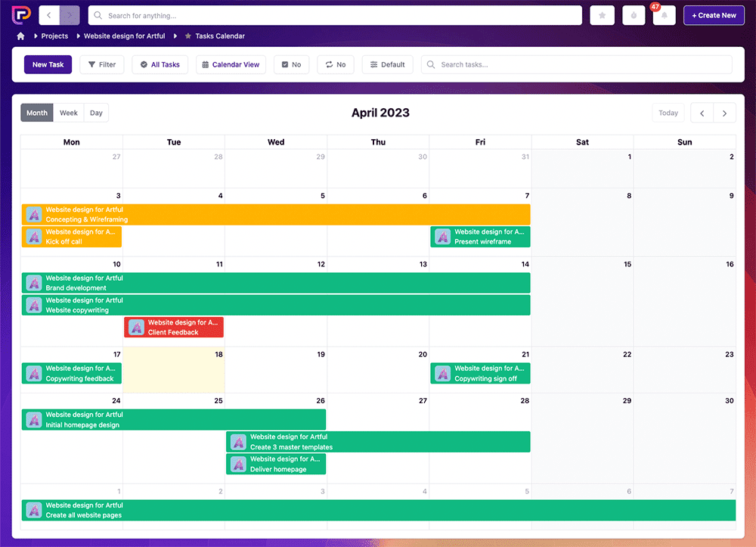
Task: Go to previous month with left chevron
Action: tap(702, 113)
